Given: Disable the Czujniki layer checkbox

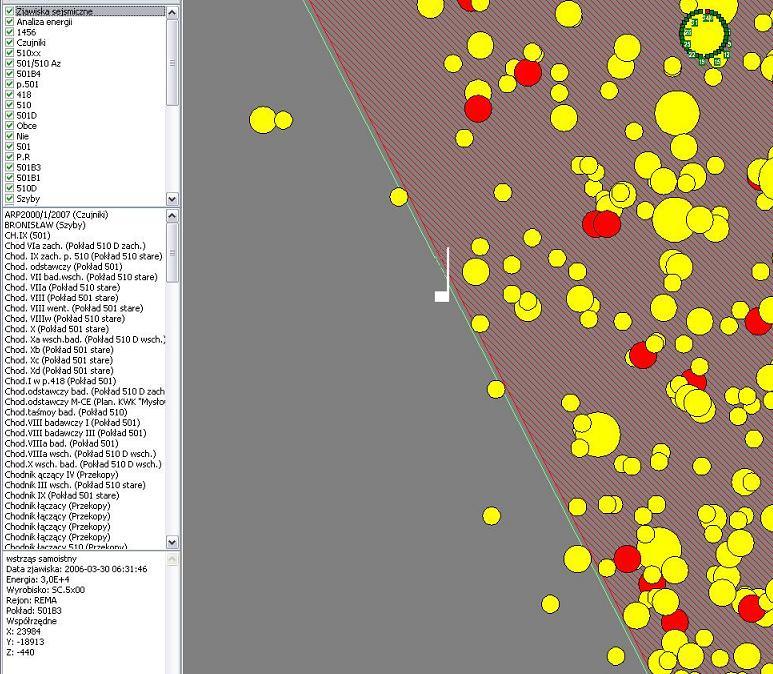Looking at the screenshot, I should pyautogui.click(x=9, y=42).
